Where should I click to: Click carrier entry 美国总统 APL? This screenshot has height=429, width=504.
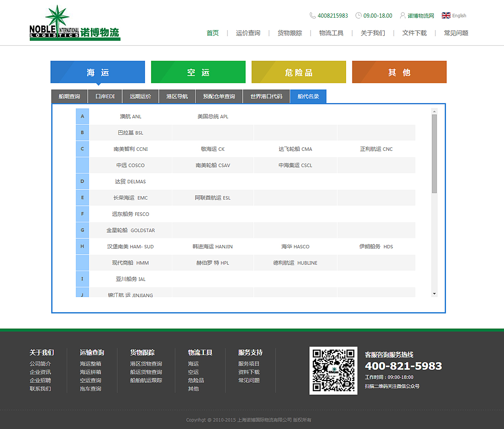coord(213,116)
